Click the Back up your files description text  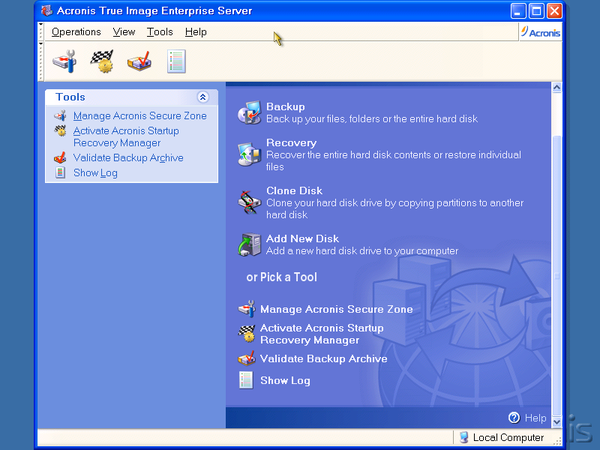[x=372, y=119]
